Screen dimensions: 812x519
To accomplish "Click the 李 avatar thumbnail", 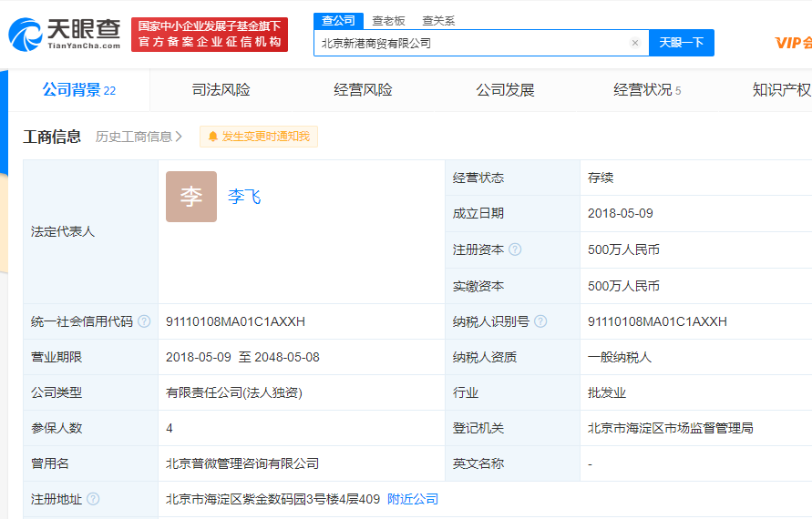I will pos(191,197).
